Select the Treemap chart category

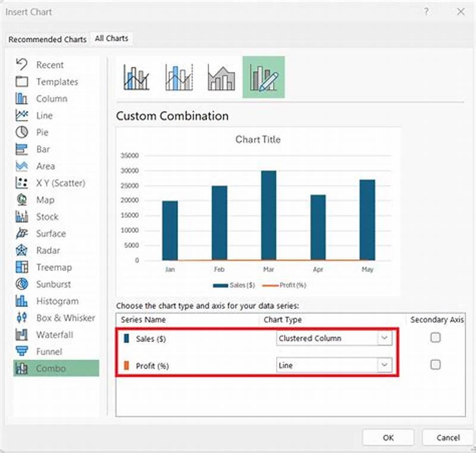49,268
